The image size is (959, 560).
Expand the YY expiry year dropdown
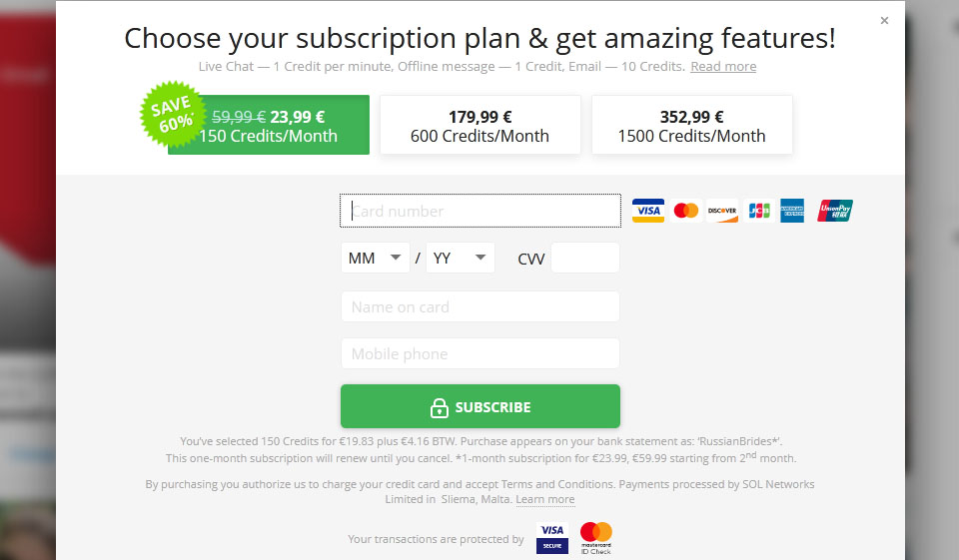(x=461, y=259)
